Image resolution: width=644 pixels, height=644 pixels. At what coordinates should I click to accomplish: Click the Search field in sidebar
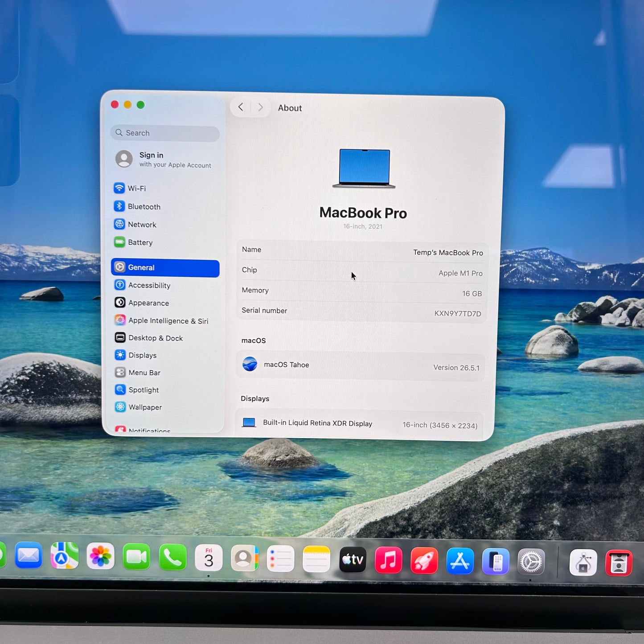point(165,133)
